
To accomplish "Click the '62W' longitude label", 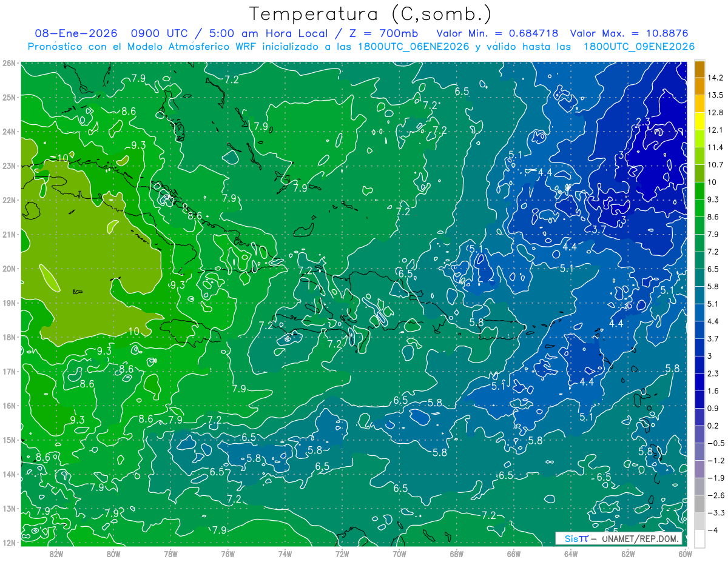I will [x=628, y=554].
